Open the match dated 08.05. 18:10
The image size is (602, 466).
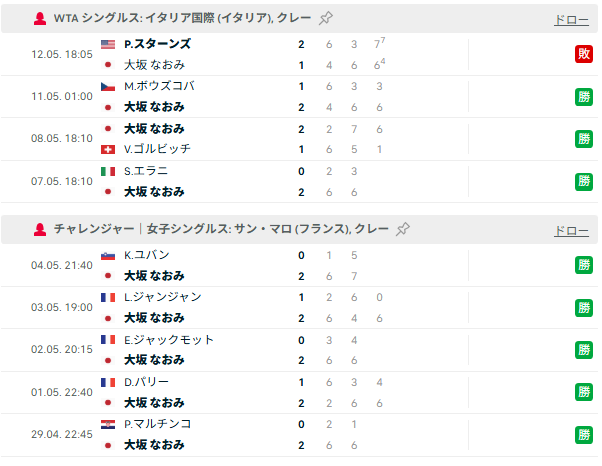[299, 139]
